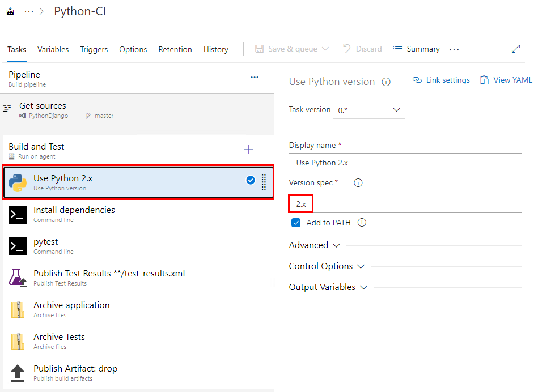Click the Python logo icon

click(x=18, y=183)
